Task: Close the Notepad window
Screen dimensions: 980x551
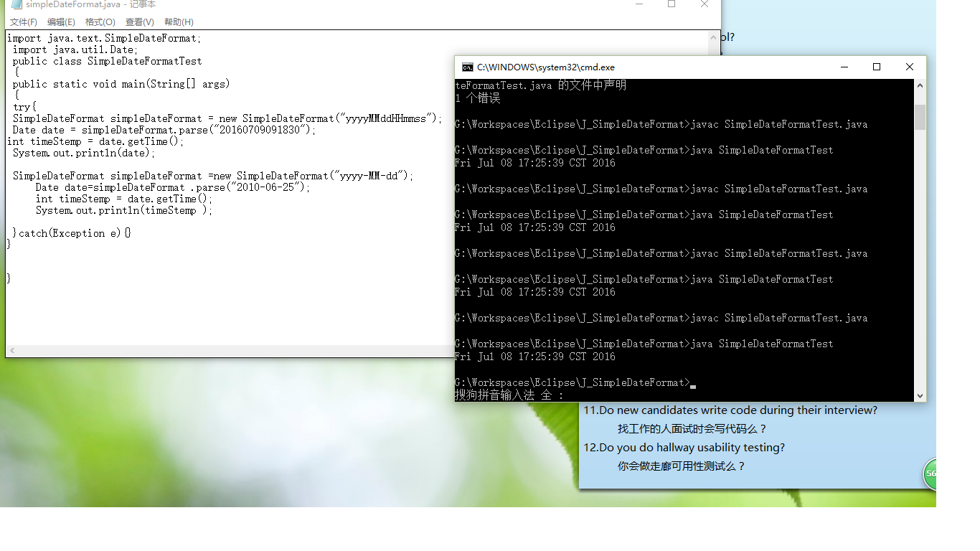Action: 705,4
